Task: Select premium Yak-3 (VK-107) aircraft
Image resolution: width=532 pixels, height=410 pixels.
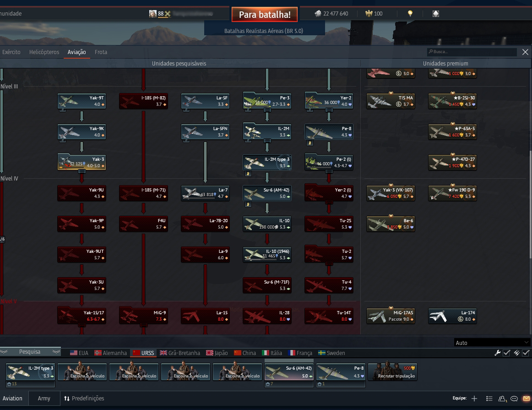Action: pyautogui.click(x=391, y=193)
